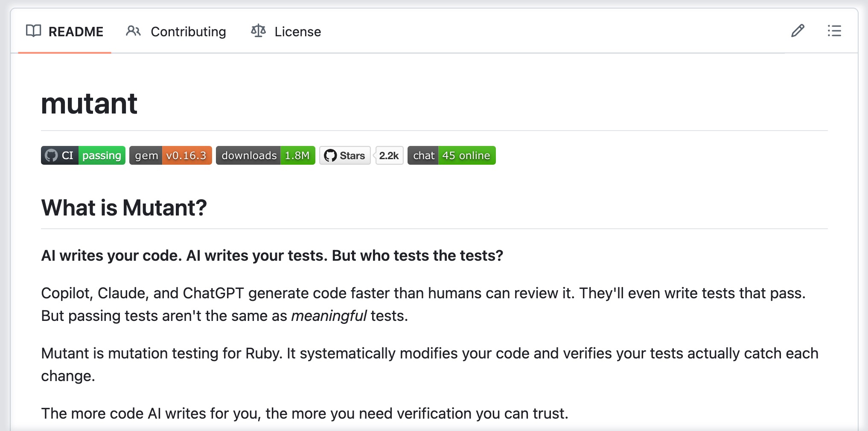The width and height of the screenshot is (868, 431).
Task: Click the scales icon beside License
Action: tap(258, 31)
